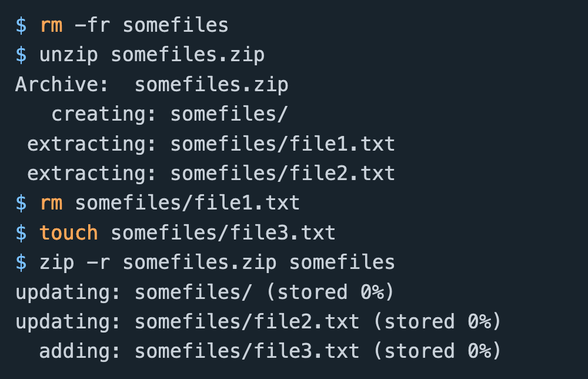Click somefiles/file1.txt in extracting line
The height and width of the screenshot is (379, 588).
[283, 144]
